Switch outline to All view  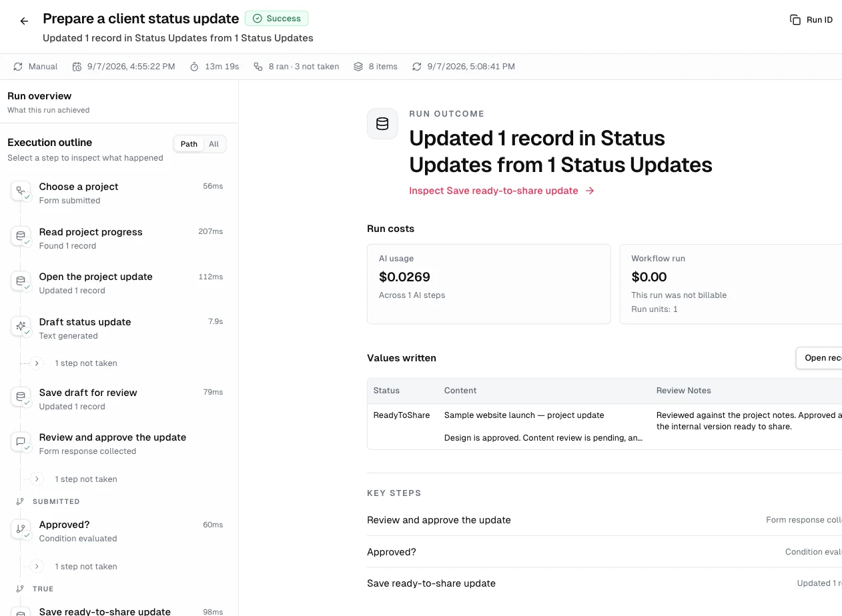214,144
